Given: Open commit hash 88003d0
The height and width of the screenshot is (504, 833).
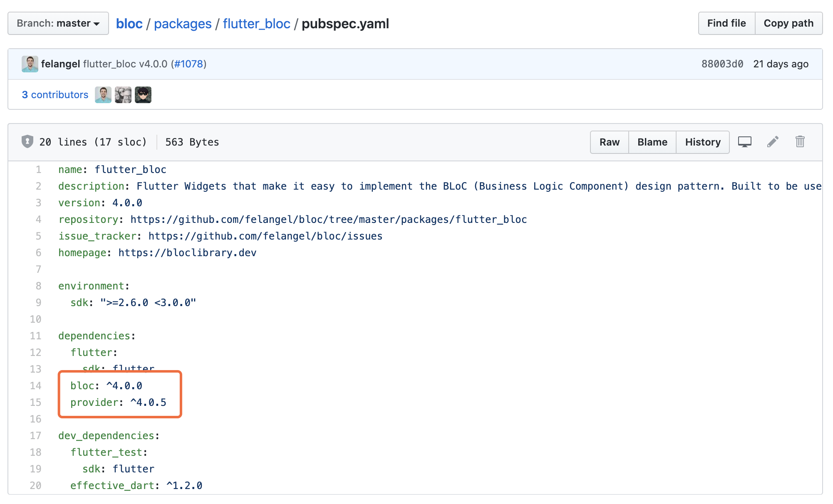Looking at the screenshot, I should (x=722, y=64).
